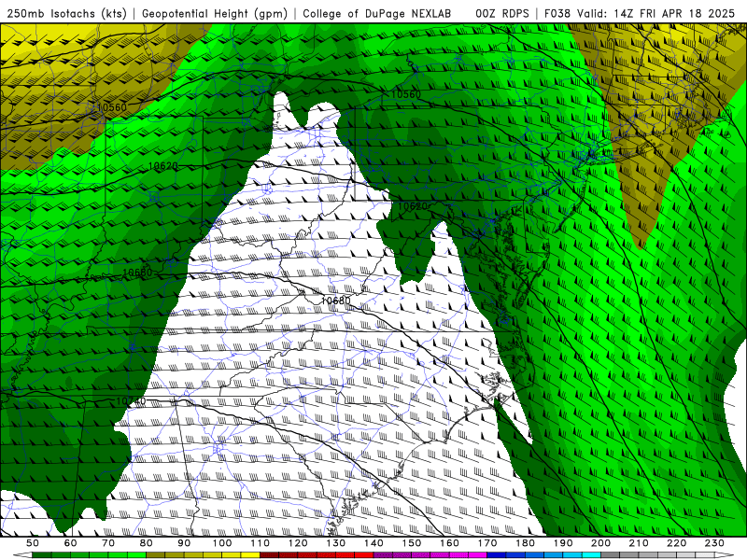Click the '250mb Isotachs (kts)' title text
The image size is (747, 560).
[66, 13]
